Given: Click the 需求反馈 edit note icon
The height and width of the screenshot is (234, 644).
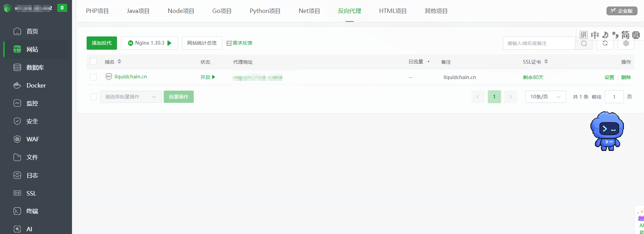Looking at the screenshot, I should pyautogui.click(x=229, y=43).
